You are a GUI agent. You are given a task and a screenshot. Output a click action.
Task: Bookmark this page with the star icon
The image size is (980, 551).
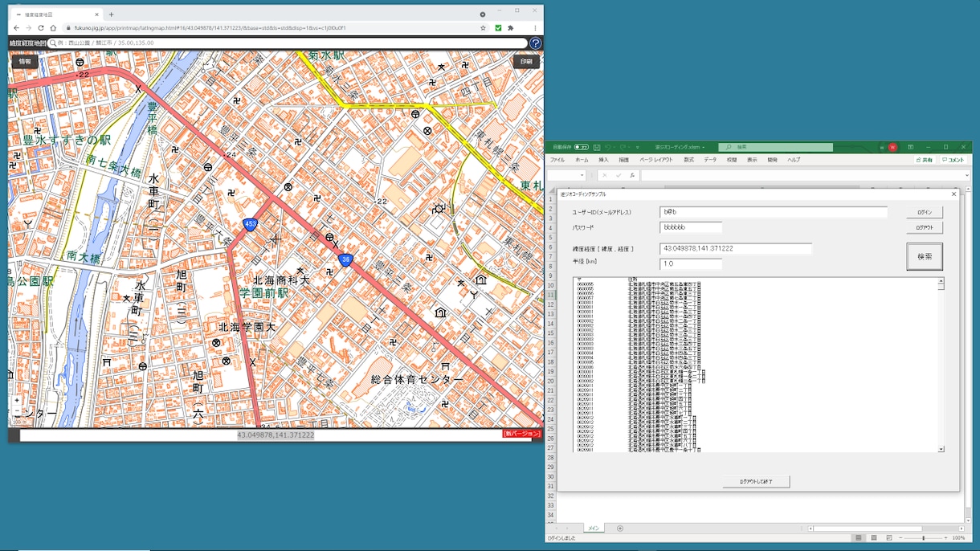(x=483, y=28)
